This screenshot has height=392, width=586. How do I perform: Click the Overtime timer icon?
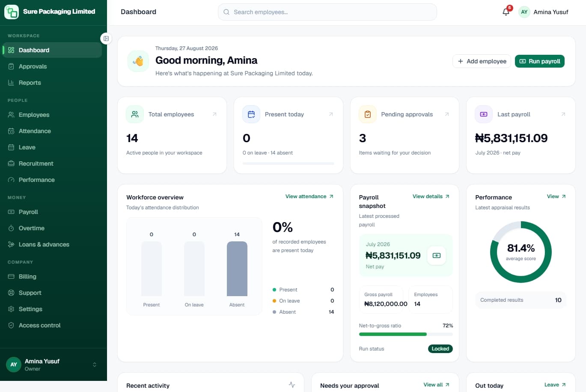pos(11,228)
